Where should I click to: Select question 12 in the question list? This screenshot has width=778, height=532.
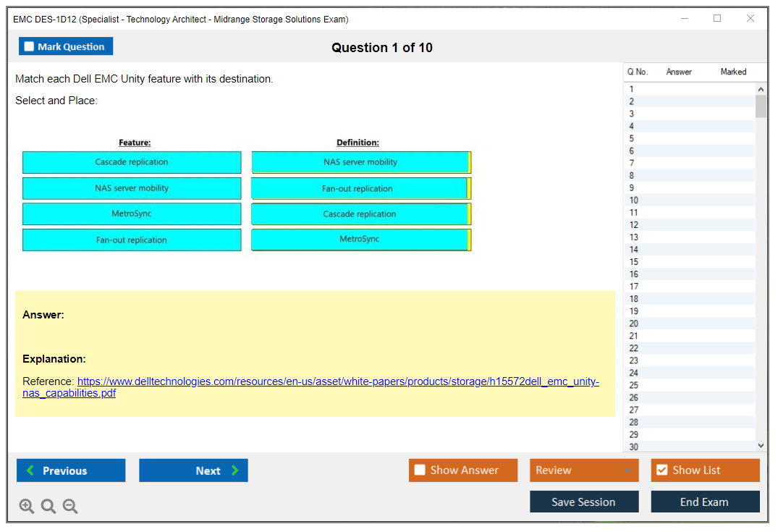(x=633, y=225)
